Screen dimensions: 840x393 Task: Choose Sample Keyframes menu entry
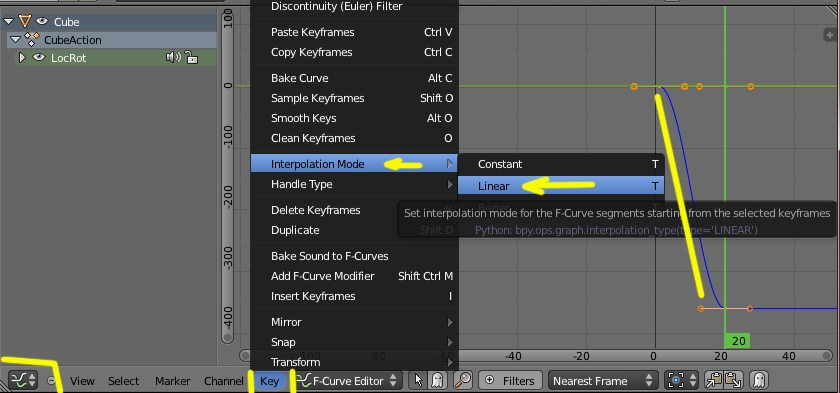tap(355, 98)
